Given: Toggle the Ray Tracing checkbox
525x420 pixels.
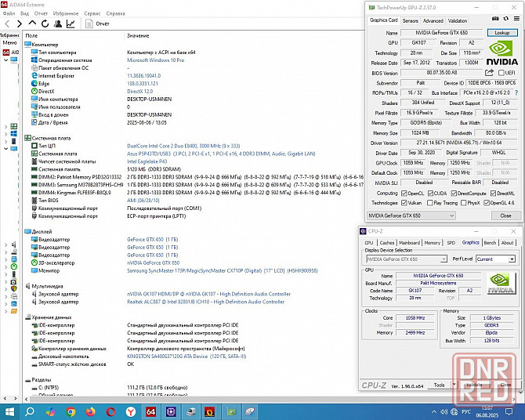Looking at the screenshot, I should point(429,203).
